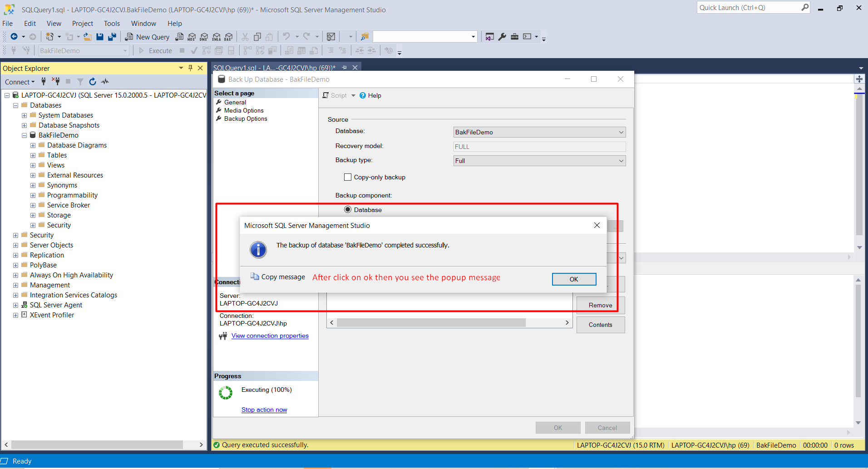Select the Backup Options page
Image resolution: width=868 pixels, height=469 pixels.
point(246,118)
